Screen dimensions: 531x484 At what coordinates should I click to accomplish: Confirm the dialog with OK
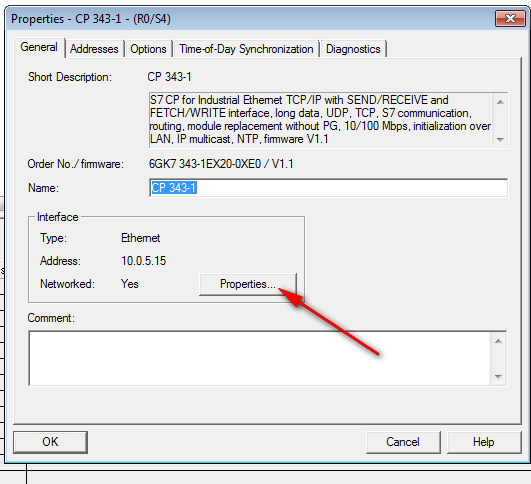tap(50, 442)
